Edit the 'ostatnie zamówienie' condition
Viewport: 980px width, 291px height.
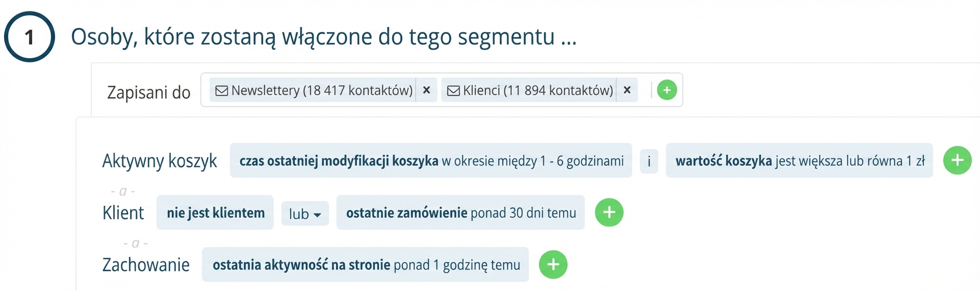pos(460,213)
